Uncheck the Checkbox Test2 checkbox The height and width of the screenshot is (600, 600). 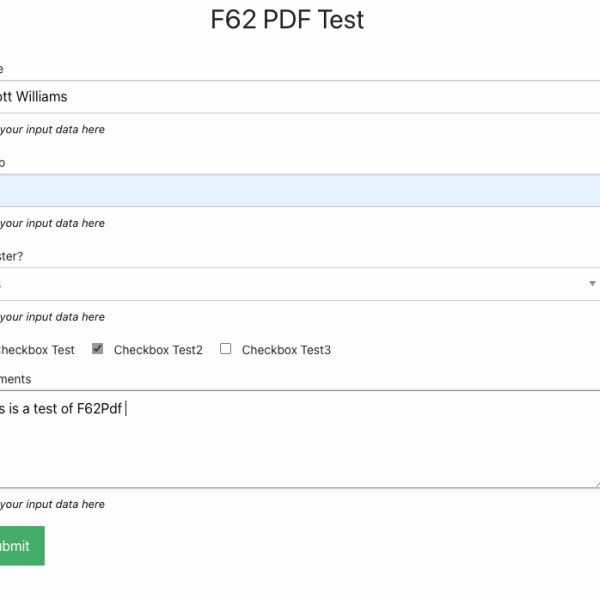tap(98, 349)
